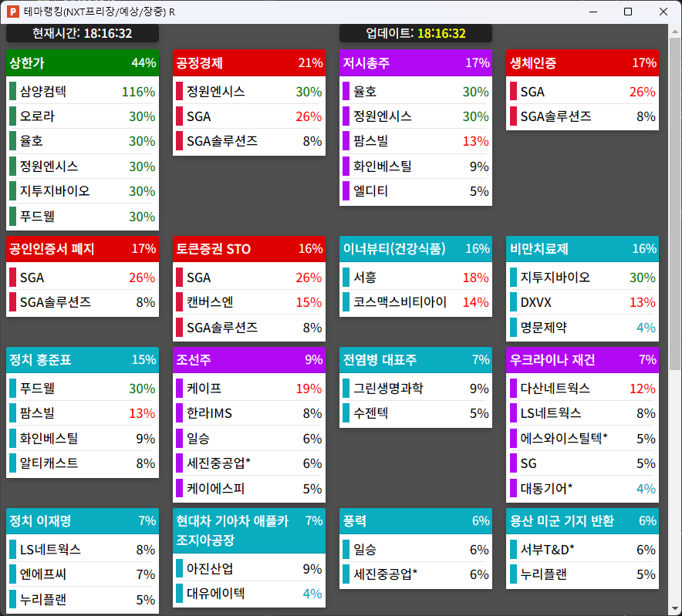Click the vertical scrollbar thumb

coord(674,204)
